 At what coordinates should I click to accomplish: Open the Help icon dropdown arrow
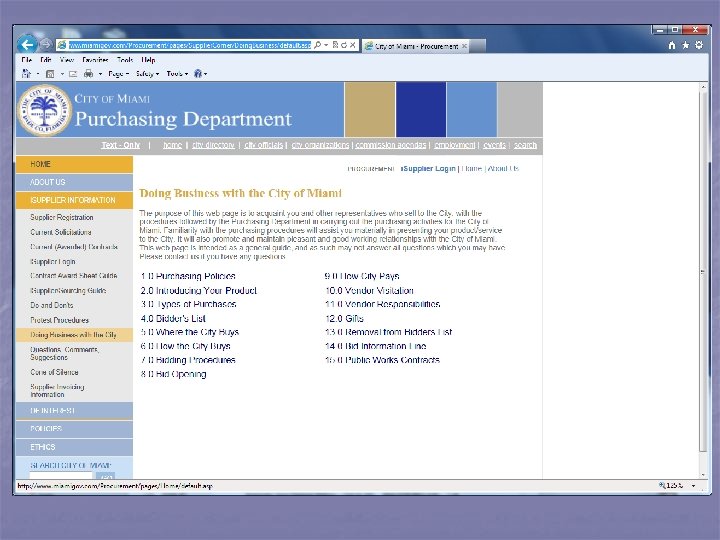tap(205, 74)
